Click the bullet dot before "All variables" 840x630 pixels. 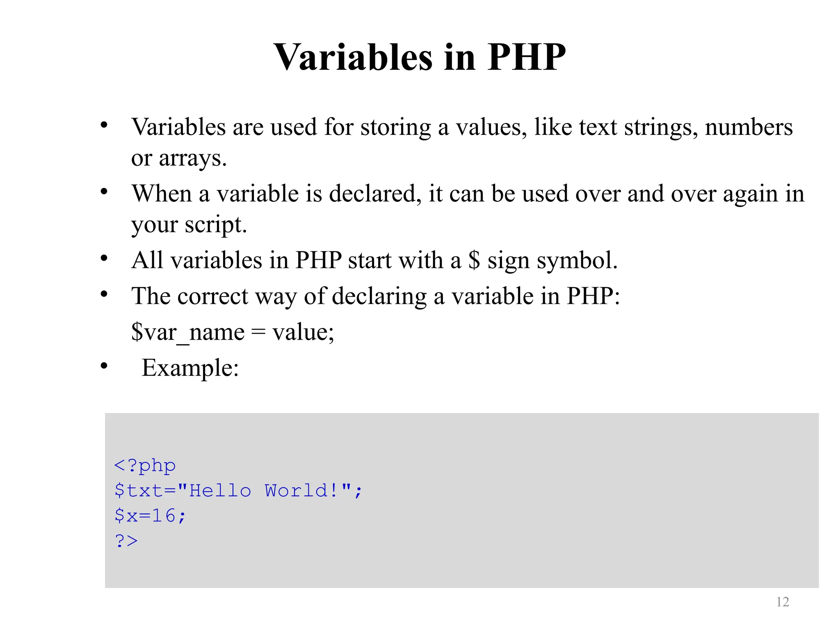tap(104, 258)
